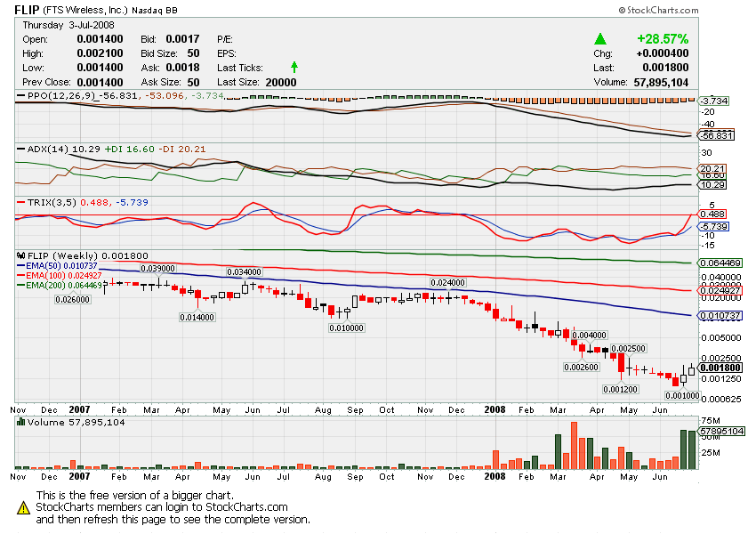
Task: Click the -DI 20.21 legend text
Action: (x=181, y=149)
